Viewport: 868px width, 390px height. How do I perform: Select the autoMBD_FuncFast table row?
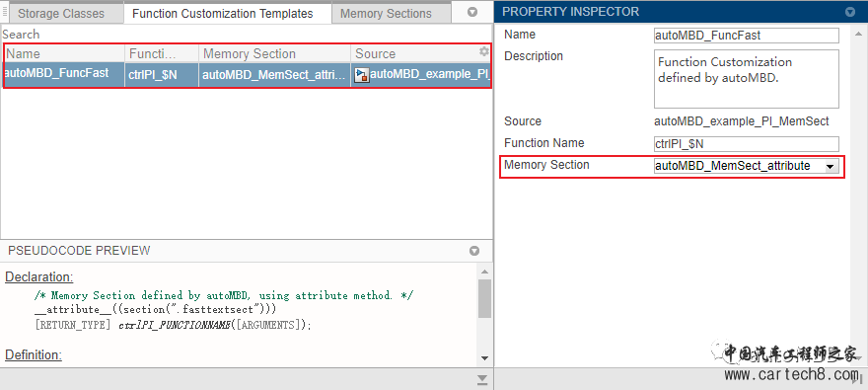tap(248, 74)
